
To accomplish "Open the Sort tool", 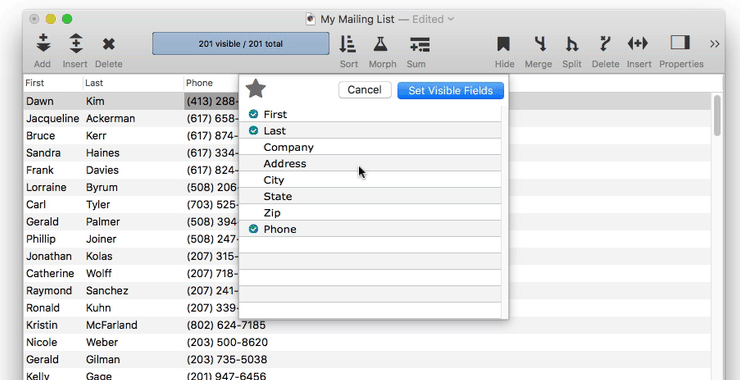I will tap(348, 44).
